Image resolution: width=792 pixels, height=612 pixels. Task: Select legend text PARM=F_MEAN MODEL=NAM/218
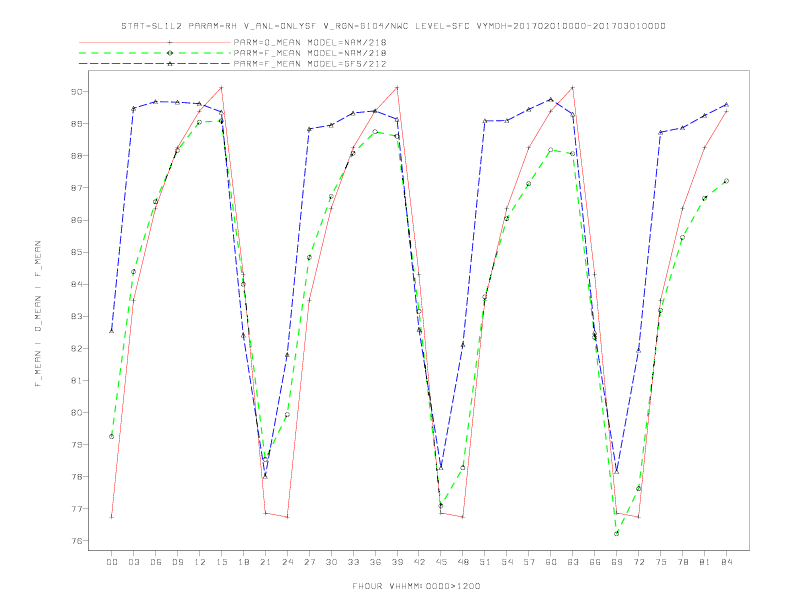coord(310,53)
